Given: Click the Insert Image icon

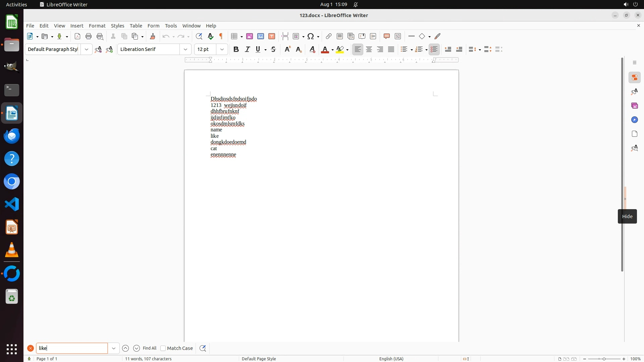Looking at the screenshot, I should [x=250, y=36].
